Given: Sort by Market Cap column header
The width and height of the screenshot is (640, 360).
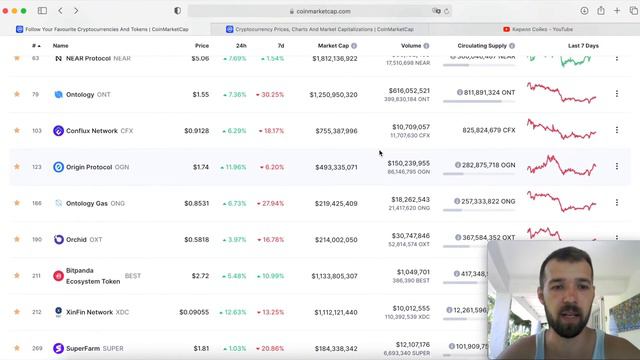Looking at the screenshot, I should pyautogui.click(x=333, y=46).
